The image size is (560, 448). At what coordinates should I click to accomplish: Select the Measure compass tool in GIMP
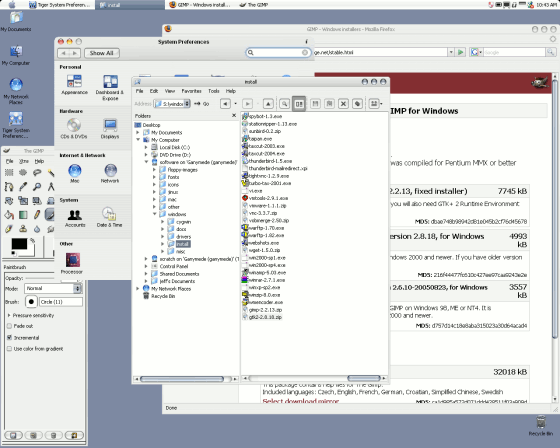pos(51,186)
